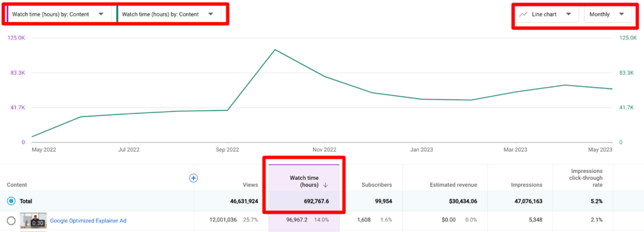The width and height of the screenshot is (644, 232).
Task: Select the Google Optimized Explainer Ad radio button
Action: pyautogui.click(x=11, y=221)
